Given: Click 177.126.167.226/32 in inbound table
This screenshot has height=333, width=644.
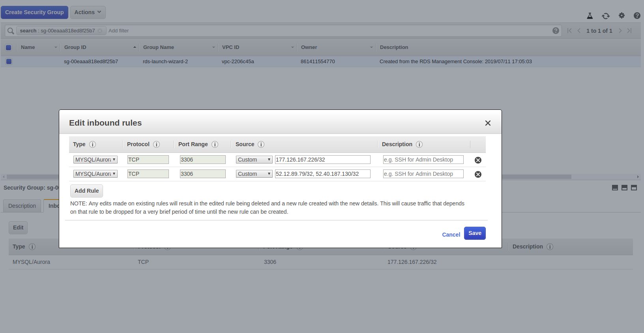Looking at the screenshot, I should (412, 262).
